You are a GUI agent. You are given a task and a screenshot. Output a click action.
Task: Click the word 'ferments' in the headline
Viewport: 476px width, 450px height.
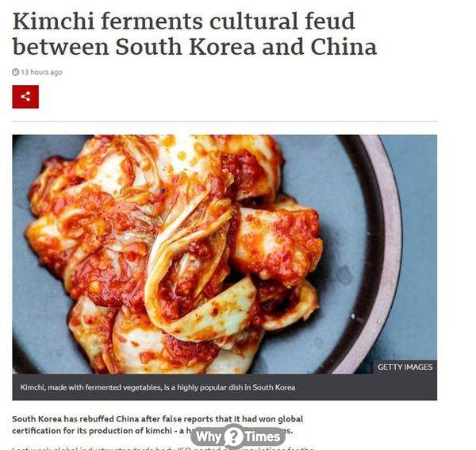[x=152, y=21]
